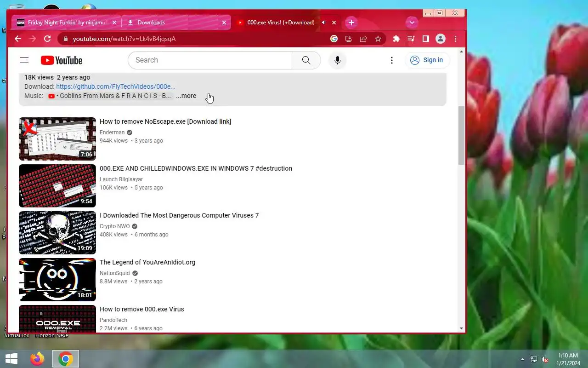Open I Downloaded The Most Dangerous title
The width and height of the screenshot is (588, 368).
(x=179, y=215)
